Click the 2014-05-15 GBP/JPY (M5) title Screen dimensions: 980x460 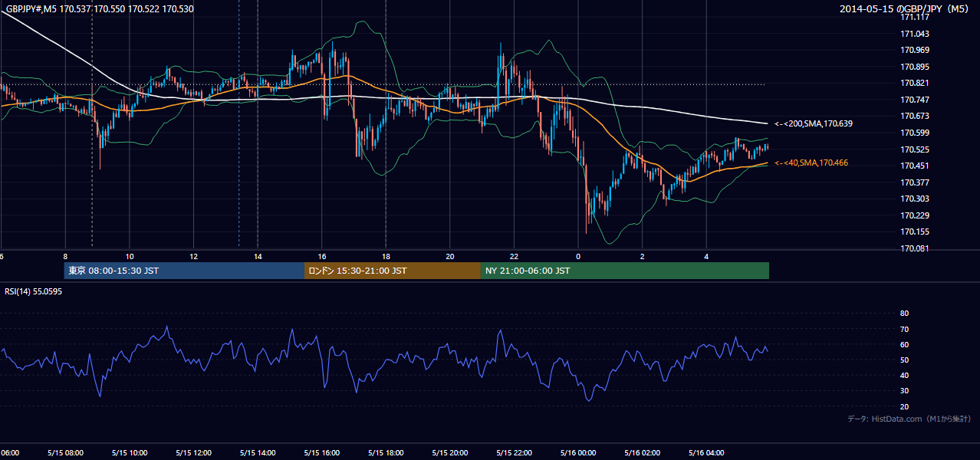906,9
